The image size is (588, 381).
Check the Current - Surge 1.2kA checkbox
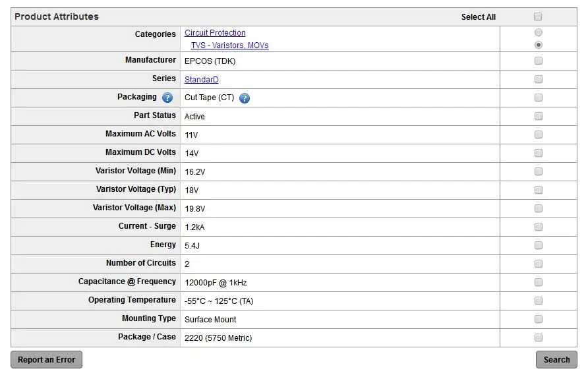(539, 227)
